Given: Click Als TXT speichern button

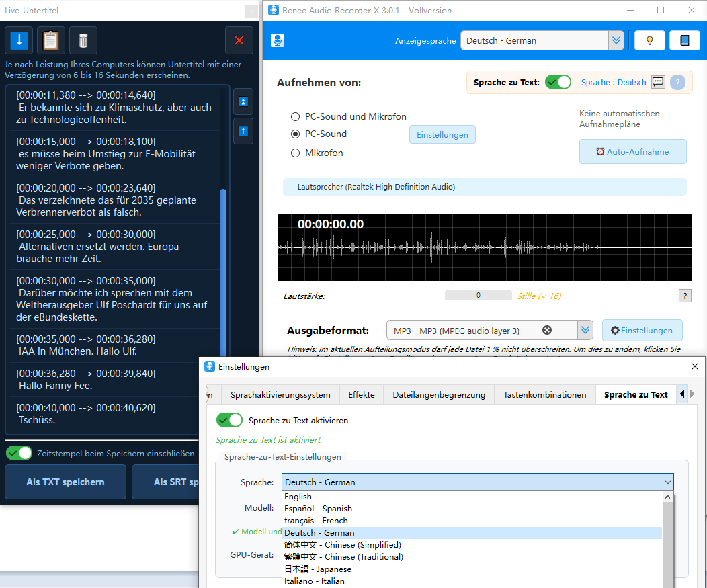Looking at the screenshot, I should point(65,482).
